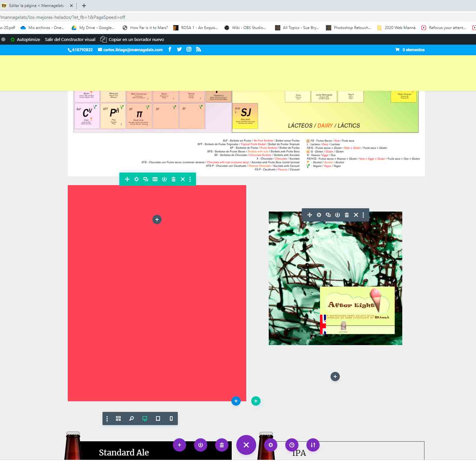
Task: Clear layout with purple trash button
Action: pos(222,445)
